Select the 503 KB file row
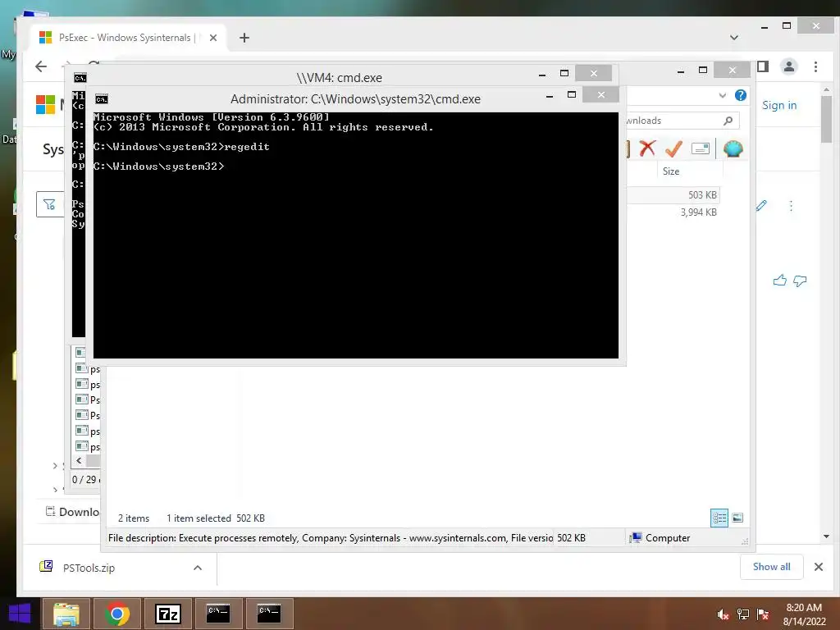The image size is (840, 630). click(x=673, y=195)
